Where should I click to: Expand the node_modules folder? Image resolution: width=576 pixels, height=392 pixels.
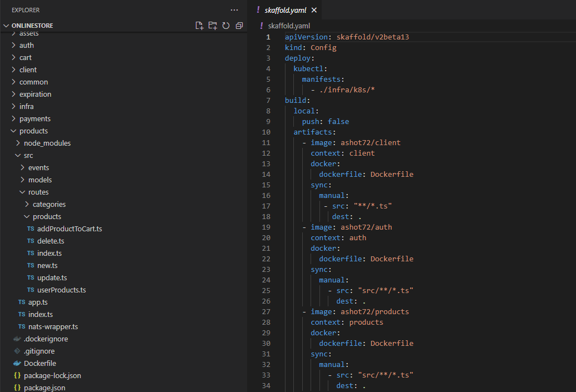pos(47,143)
